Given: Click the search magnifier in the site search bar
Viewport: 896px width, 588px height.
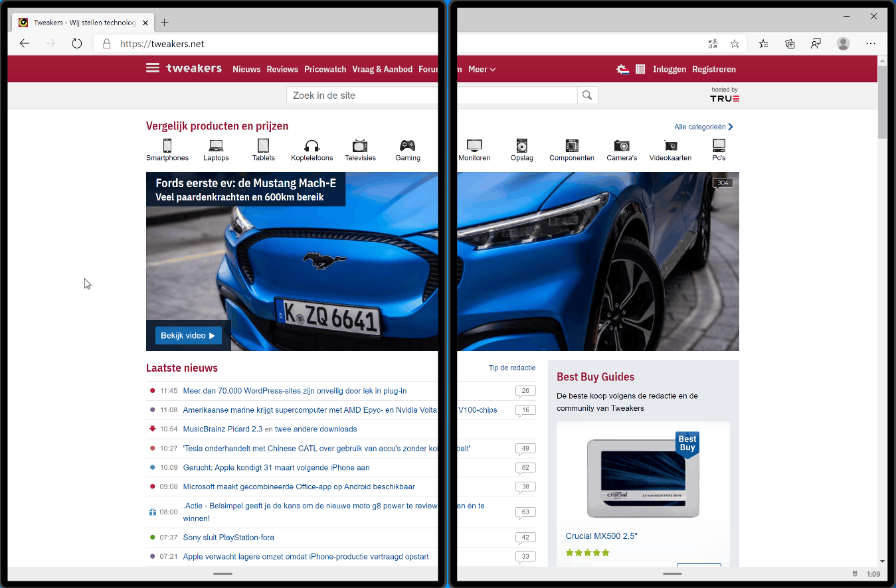Looking at the screenshot, I should click(587, 95).
